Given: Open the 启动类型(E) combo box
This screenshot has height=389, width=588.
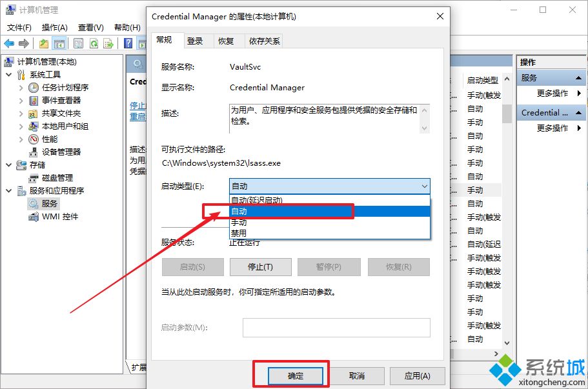Looking at the screenshot, I should tap(330, 186).
